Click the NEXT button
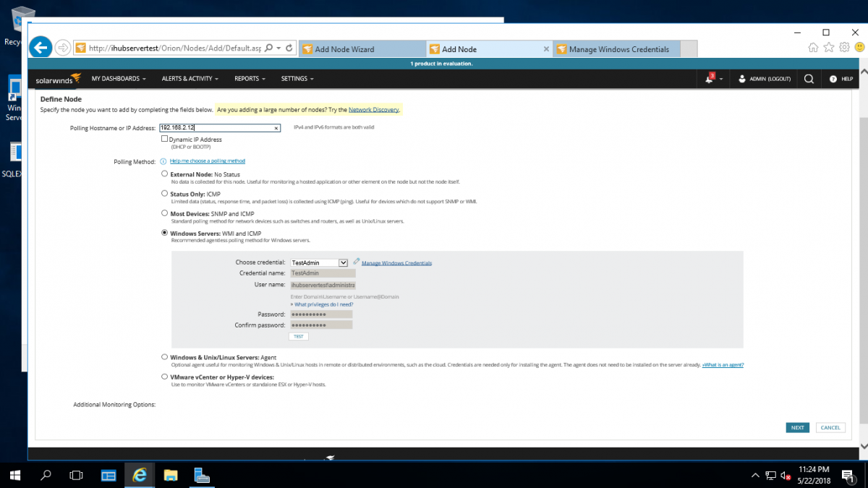This screenshot has width=868, height=488. point(797,427)
